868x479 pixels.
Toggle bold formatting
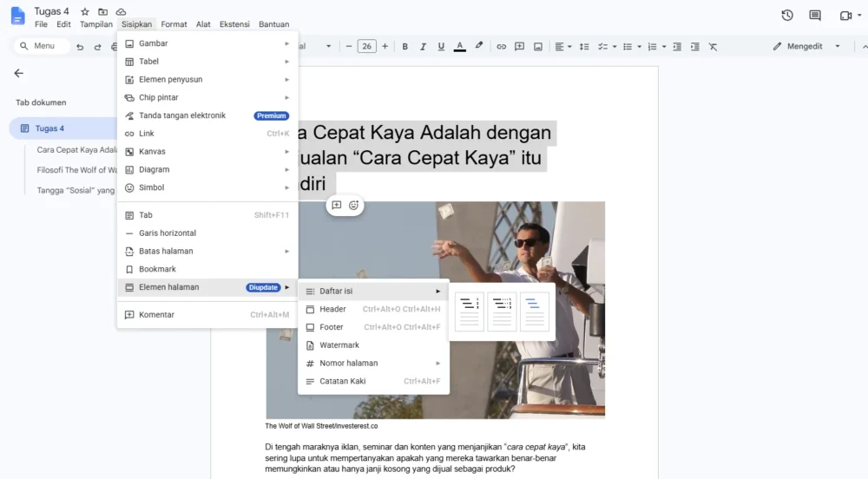click(x=404, y=47)
